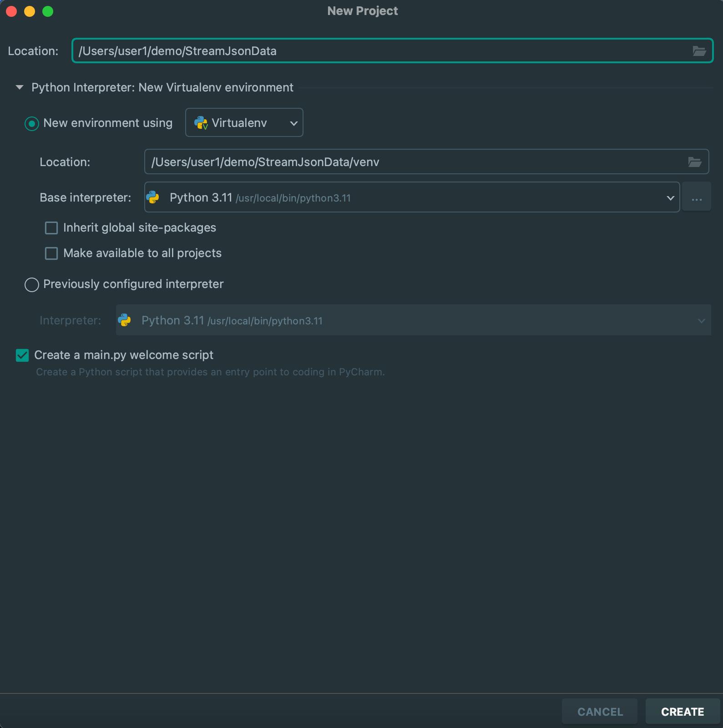Enable Inherit global site-packages checkbox
The height and width of the screenshot is (728, 723).
[x=51, y=228]
